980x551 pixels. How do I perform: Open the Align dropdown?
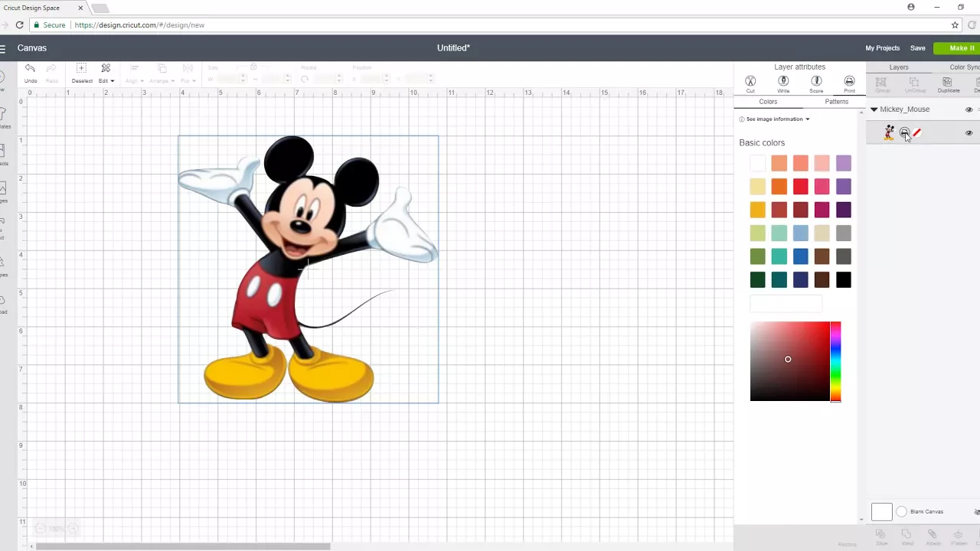(134, 73)
